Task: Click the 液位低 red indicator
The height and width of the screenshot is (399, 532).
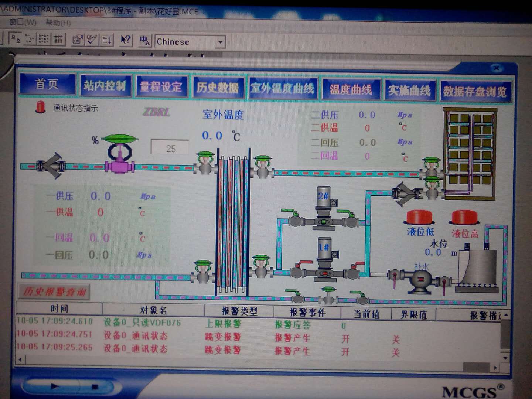Action: (420, 217)
